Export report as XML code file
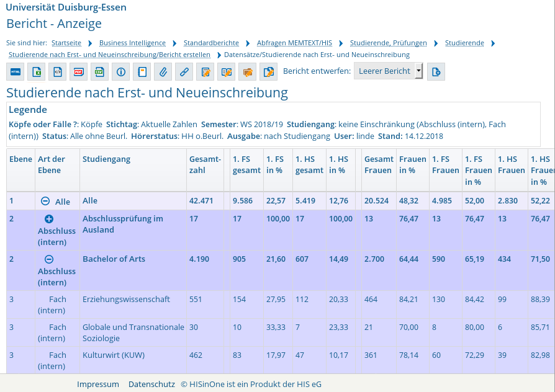Image resolution: width=555 pixels, height=392 pixels. (57, 72)
